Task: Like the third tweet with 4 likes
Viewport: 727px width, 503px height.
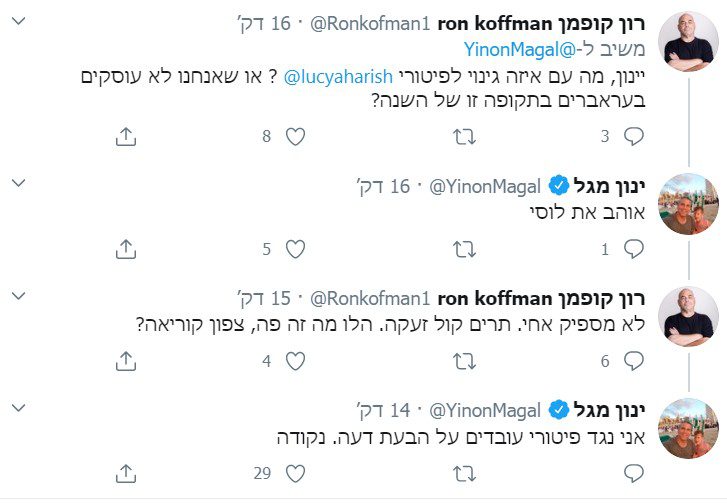Action: coord(294,361)
